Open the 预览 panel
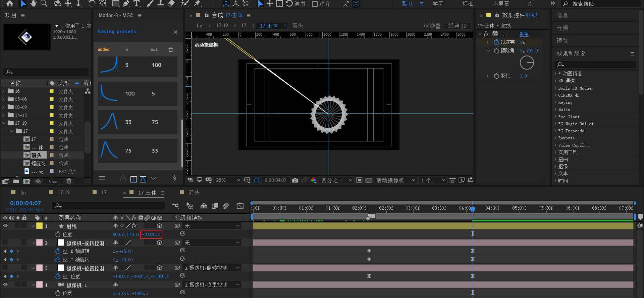Image resolution: width=644 pixels, height=298 pixels. coord(562,41)
